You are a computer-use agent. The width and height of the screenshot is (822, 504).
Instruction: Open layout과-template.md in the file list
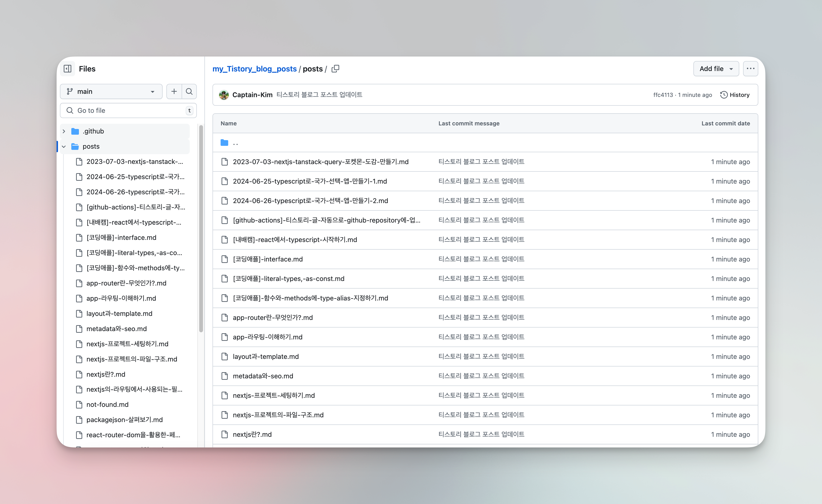tap(266, 356)
